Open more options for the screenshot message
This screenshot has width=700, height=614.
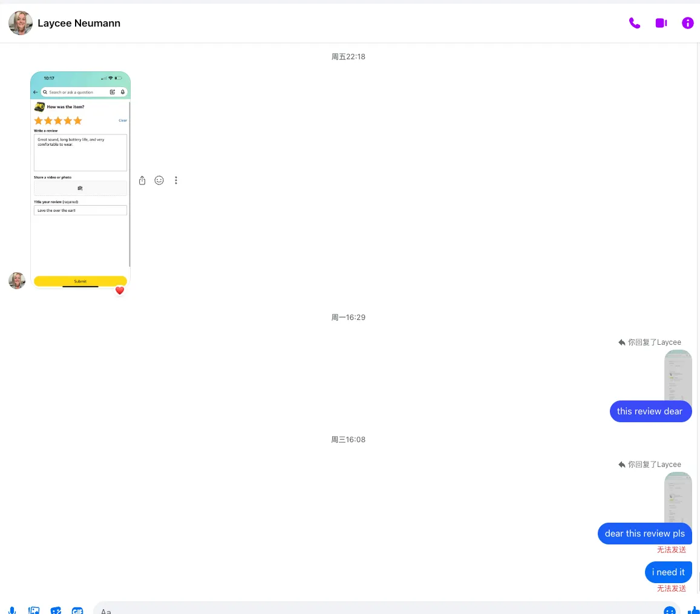[176, 180]
